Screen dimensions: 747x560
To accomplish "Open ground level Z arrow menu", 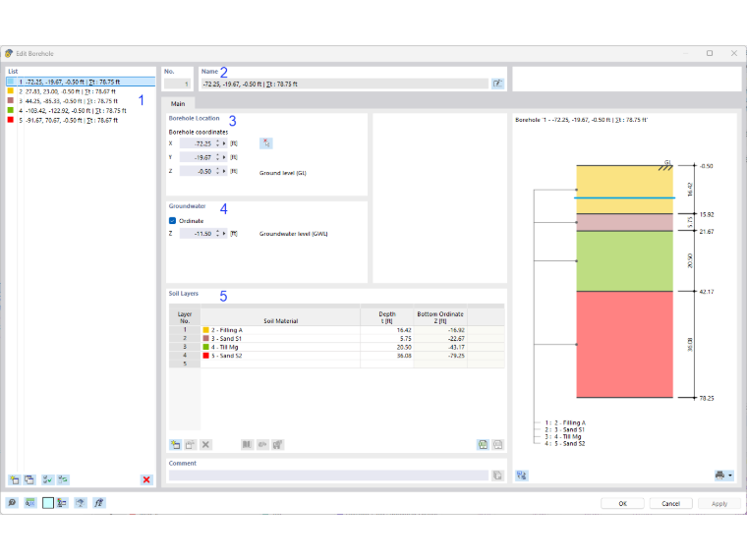I will point(224,171).
